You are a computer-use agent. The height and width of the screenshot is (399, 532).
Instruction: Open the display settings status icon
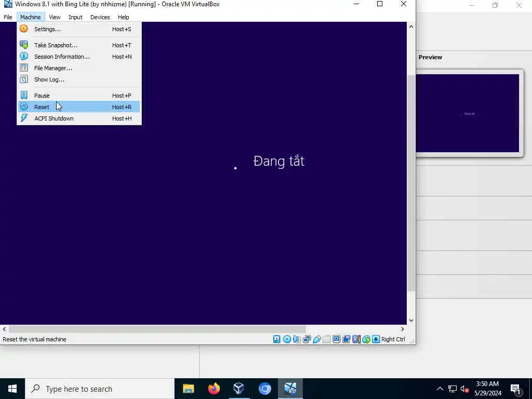pos(336,339)
